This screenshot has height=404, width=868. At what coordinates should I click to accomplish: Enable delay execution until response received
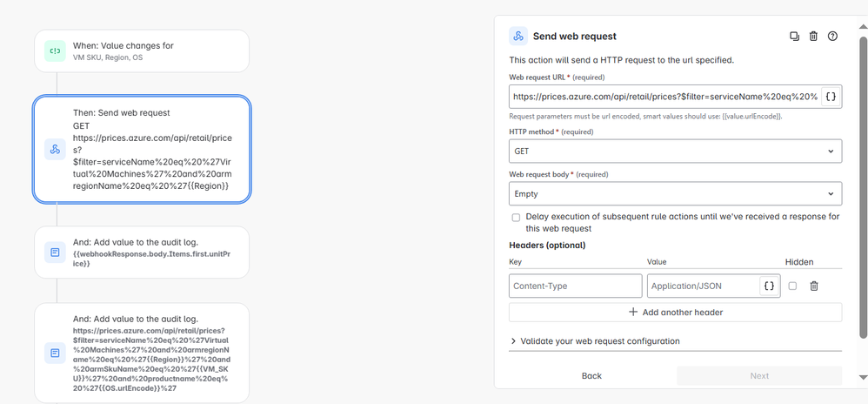pos(516,218)
